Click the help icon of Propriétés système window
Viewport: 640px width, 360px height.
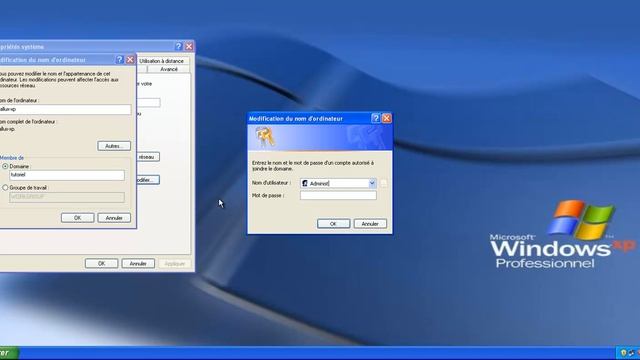pyautogui.click(x=178, y=47)
